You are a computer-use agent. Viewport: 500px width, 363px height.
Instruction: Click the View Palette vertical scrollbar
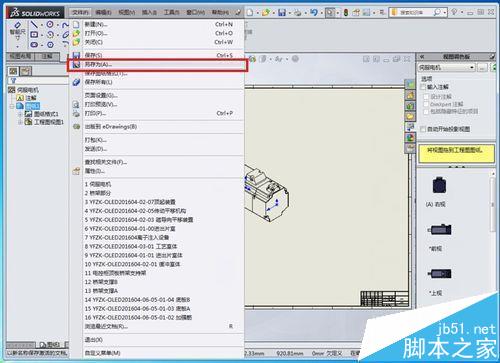(x=493, y=204)
